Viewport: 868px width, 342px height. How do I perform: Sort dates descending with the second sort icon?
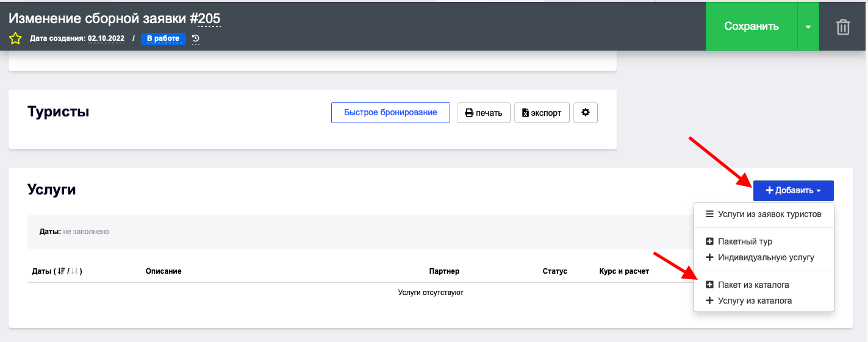pyautogui.click(x=75, y=271)
